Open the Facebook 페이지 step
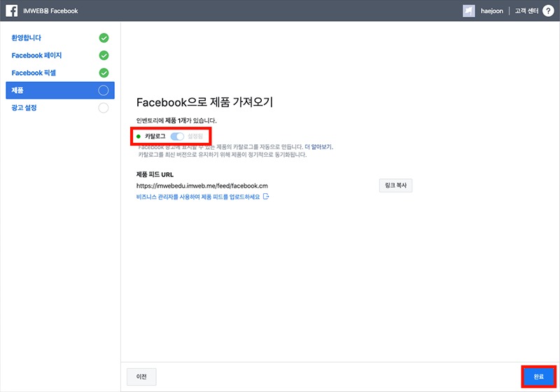 coord(36,55)
